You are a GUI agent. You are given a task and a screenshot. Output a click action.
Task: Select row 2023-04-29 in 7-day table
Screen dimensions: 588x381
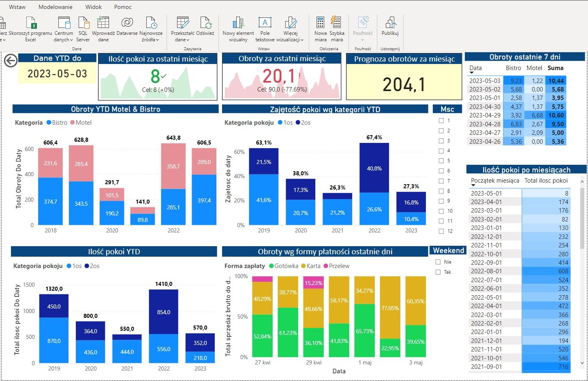[517, 115]
